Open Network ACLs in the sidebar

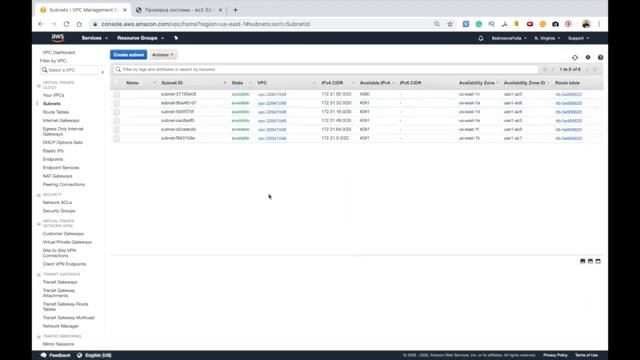(57, 202)
